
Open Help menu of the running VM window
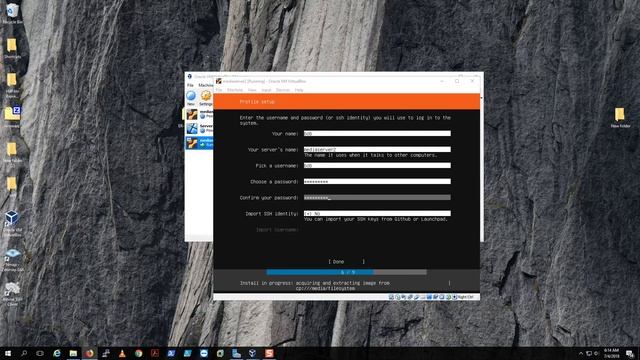coord(299,90)
